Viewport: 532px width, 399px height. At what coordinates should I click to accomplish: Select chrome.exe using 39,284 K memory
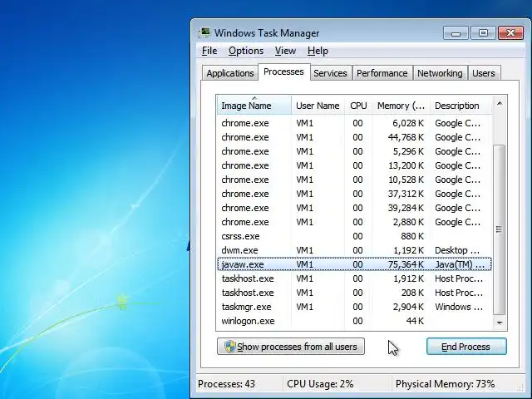354,208
